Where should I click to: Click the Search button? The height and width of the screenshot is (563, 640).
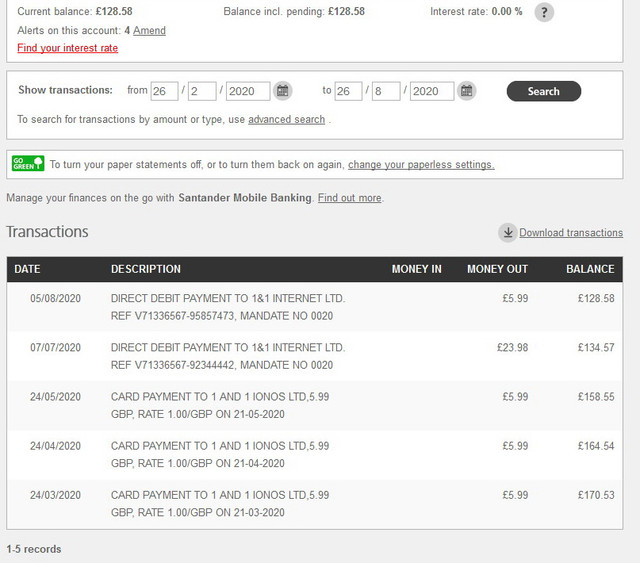click(544, 91)
